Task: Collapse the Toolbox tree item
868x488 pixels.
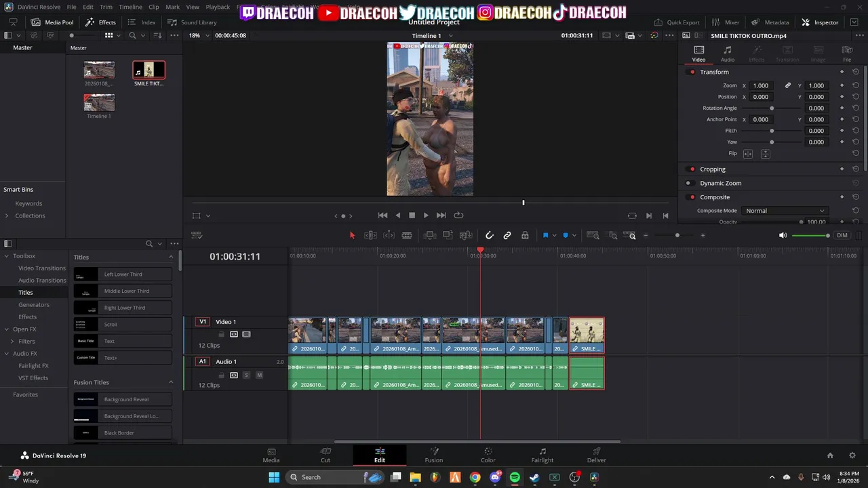Action: [7, 256]
